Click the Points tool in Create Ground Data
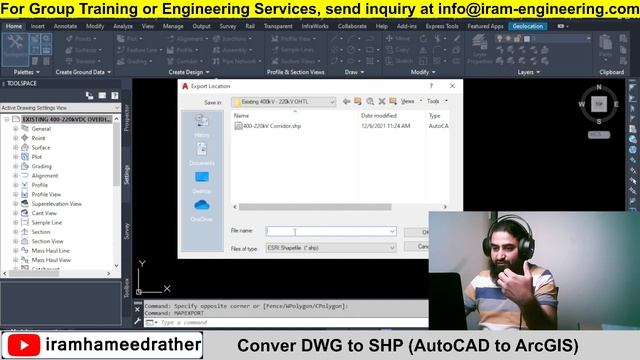 81,39
